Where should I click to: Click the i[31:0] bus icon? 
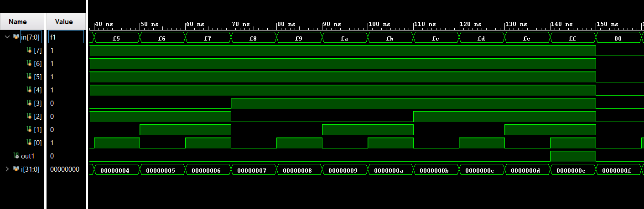16,169
